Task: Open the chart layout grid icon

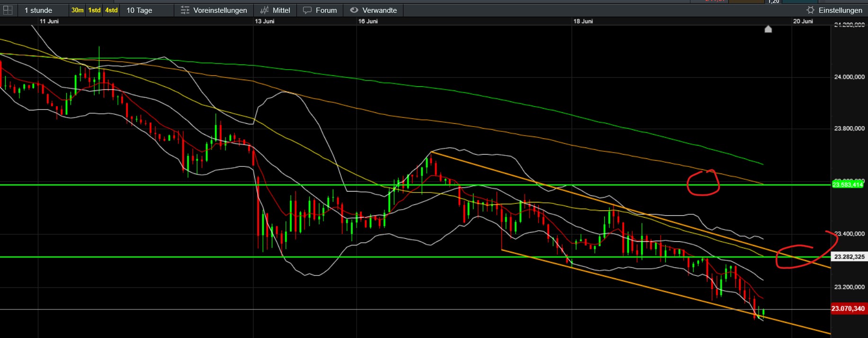Action: point(8,10)
